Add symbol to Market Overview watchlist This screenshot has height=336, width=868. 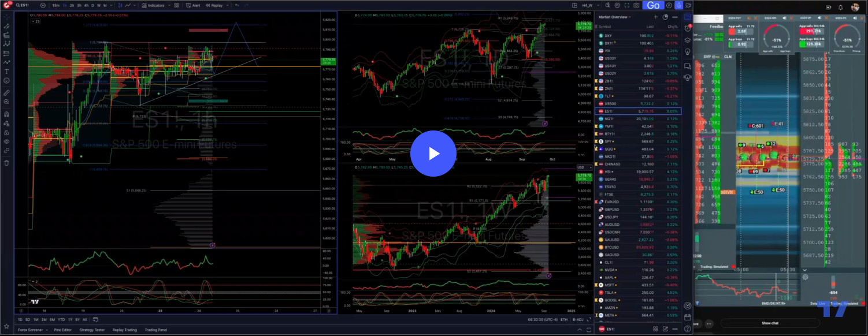(x=656, y=17)
